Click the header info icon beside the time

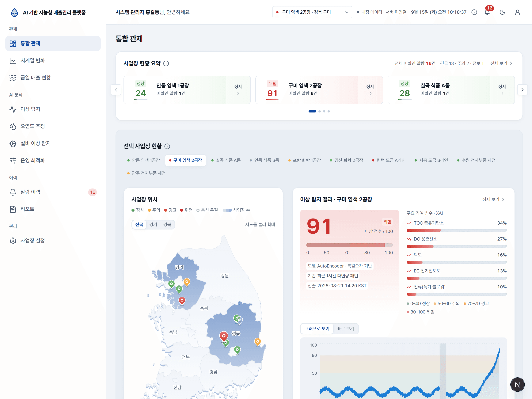point(474,12)
